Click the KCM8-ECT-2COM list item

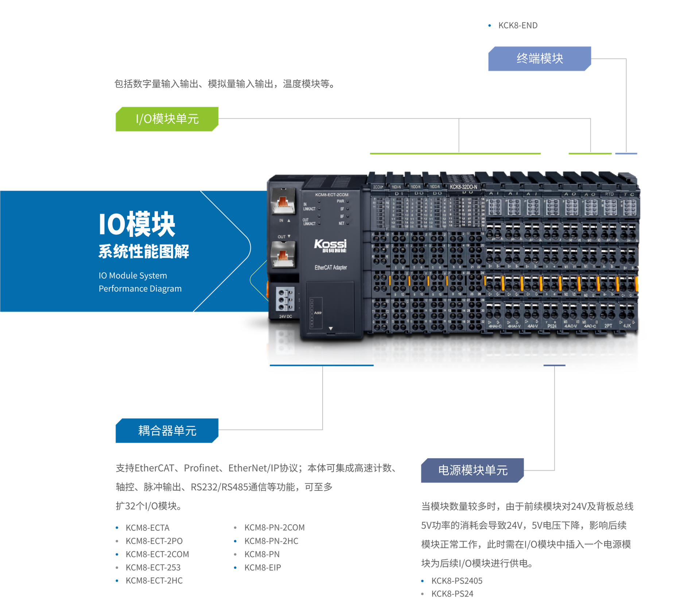(x=157, y=555)
